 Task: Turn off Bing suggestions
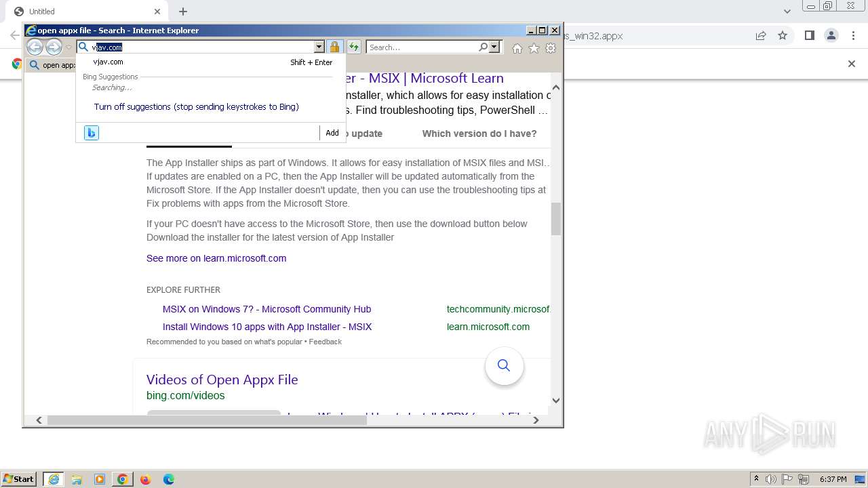197,106
